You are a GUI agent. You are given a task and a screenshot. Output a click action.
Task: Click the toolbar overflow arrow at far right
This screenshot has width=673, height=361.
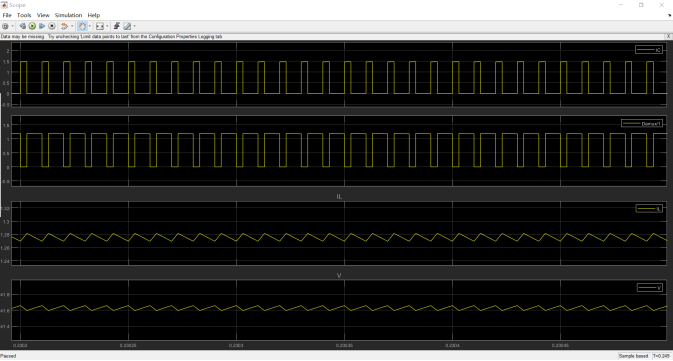669,15
